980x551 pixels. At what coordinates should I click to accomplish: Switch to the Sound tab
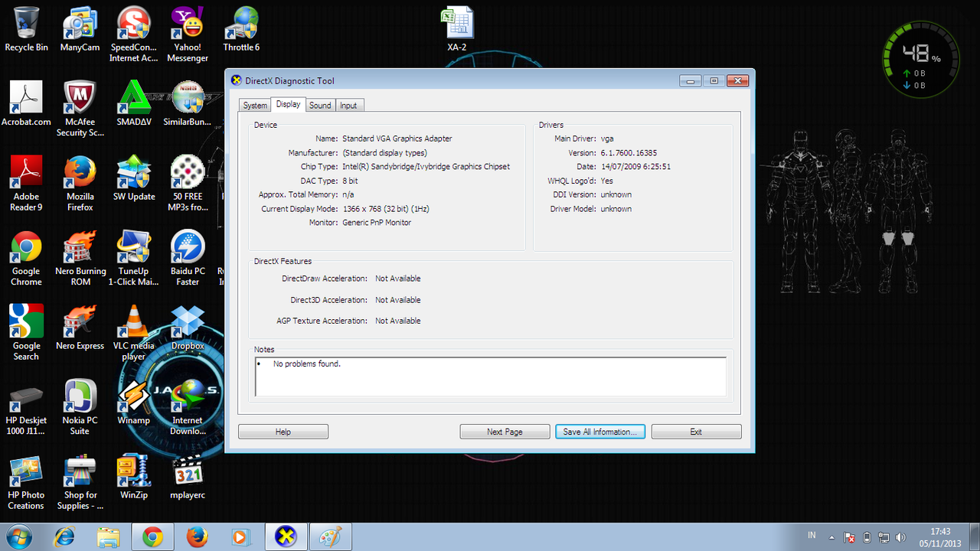(320, 106)
